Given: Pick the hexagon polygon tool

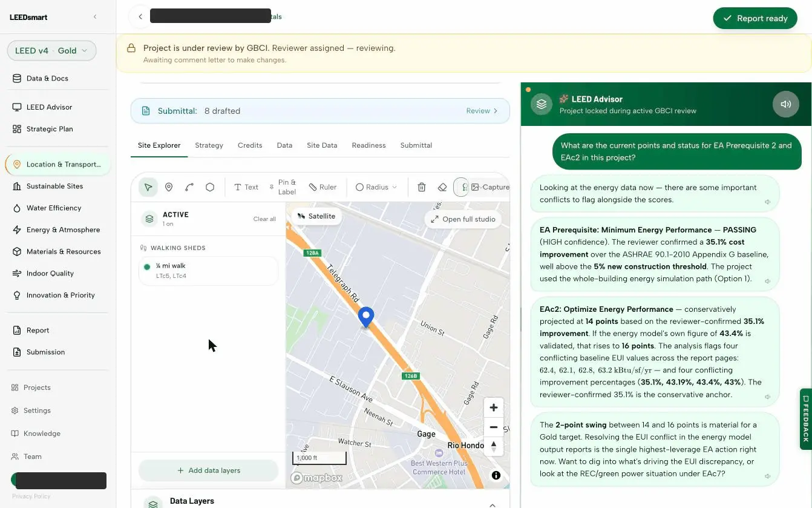Looking at the screenshot, I should point(210,187).
